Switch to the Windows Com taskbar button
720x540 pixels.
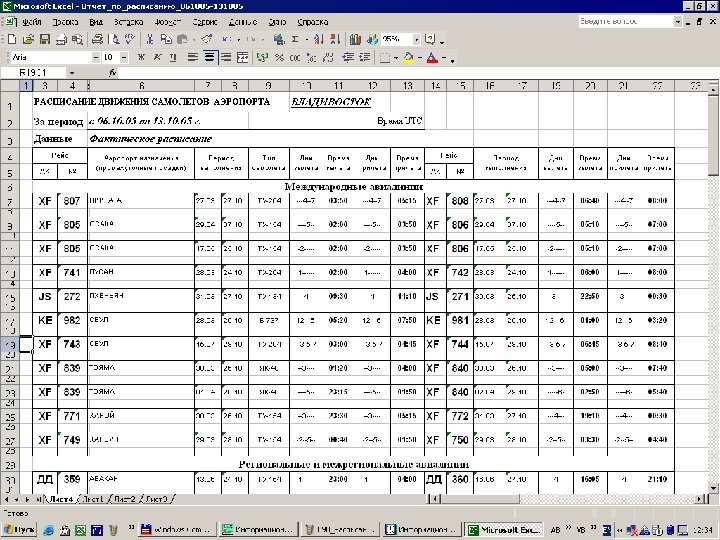point(177,530)
